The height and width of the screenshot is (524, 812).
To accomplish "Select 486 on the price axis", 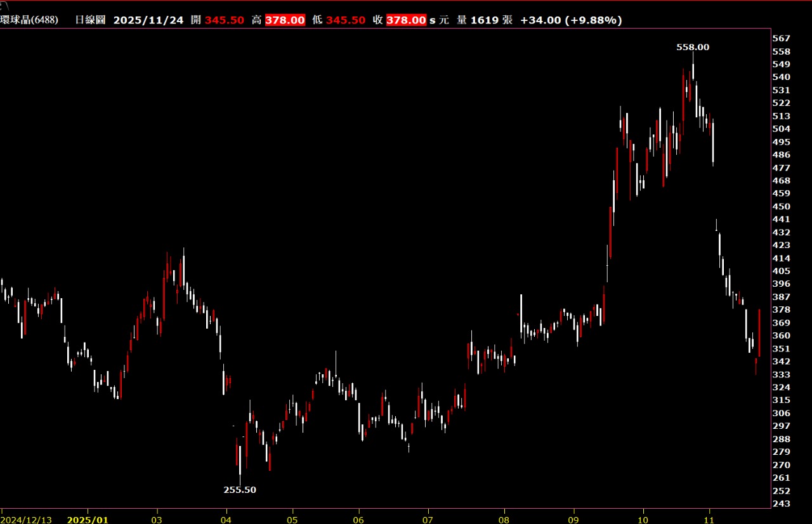I will [x=782, y=155].
